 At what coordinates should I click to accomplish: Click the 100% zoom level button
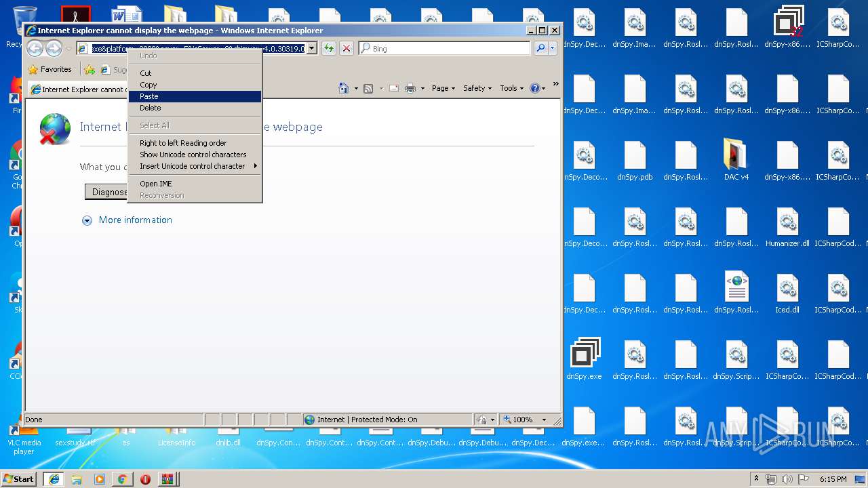click(x=518, y=420)
